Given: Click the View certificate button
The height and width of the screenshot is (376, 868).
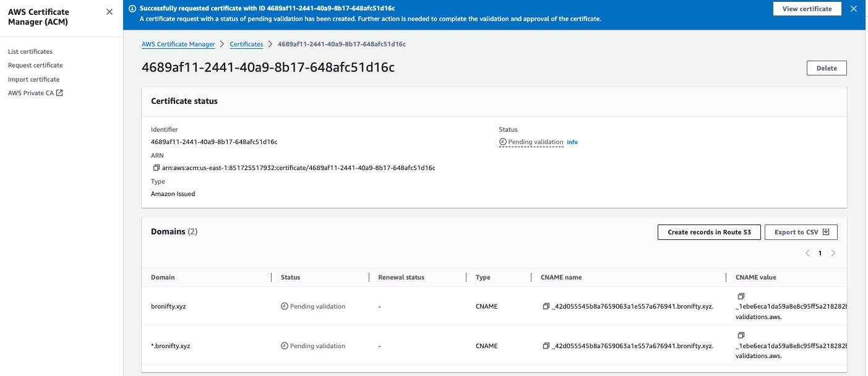Looking at the screenshot, I should [x=807, y=9].
